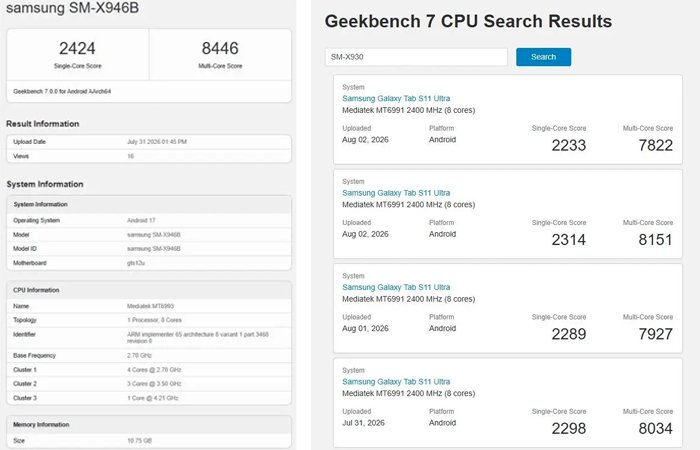The image size is (700, 450).
Task: Click the Model ID row label
Action: (25, 249)
